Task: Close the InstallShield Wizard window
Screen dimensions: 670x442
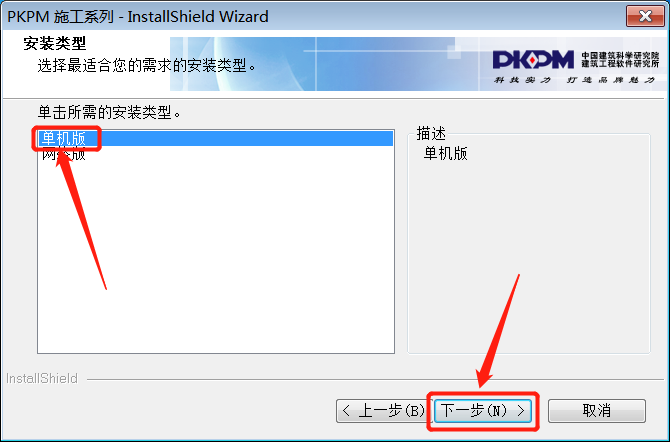Action: coord(645,16)
